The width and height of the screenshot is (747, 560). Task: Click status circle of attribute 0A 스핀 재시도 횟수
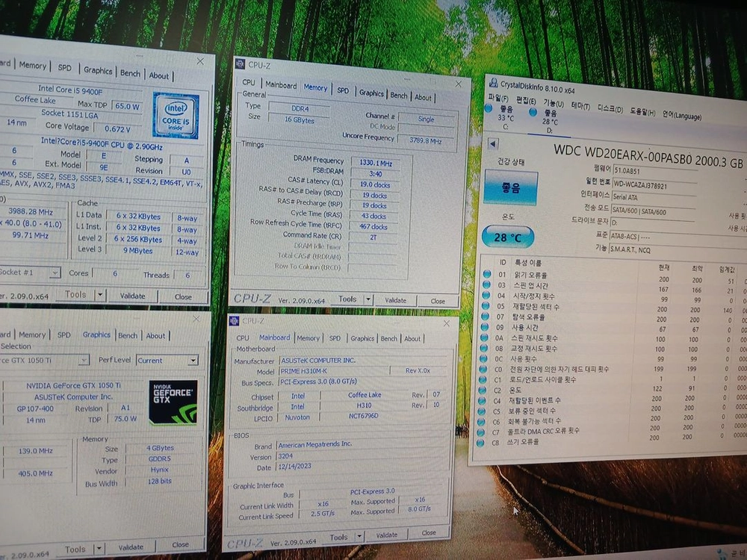pyautogui.click(x=485, y=337)
